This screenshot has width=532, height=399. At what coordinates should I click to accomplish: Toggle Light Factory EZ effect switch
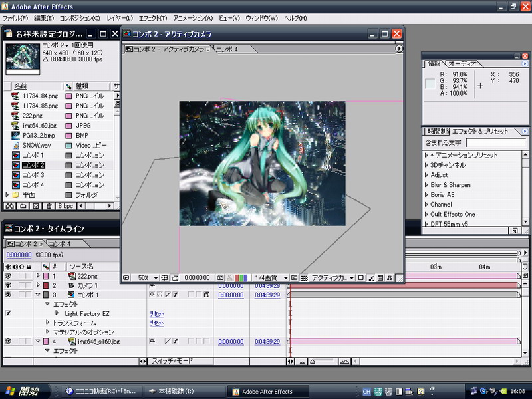point(8,313)
